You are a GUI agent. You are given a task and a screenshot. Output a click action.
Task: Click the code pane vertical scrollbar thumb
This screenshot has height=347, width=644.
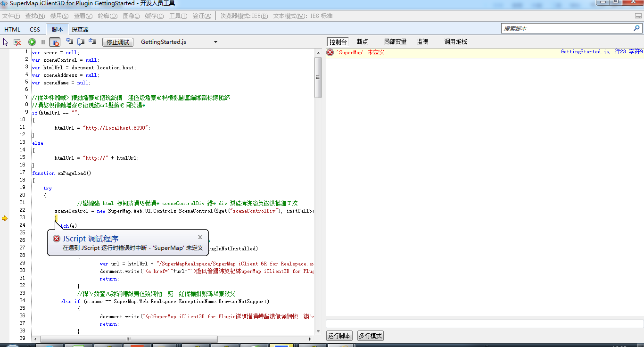(318, 77)
